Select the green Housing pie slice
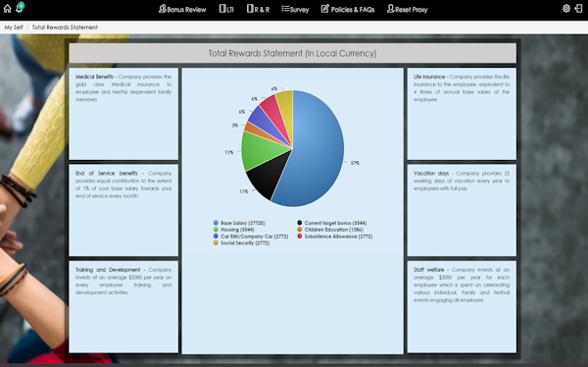Viewport: 588px width, 367px height. 263,150
